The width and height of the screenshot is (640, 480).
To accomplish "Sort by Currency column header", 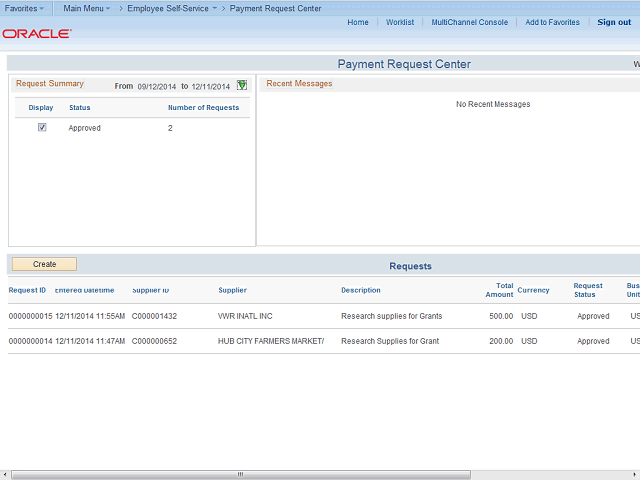I will pos(533,290).
